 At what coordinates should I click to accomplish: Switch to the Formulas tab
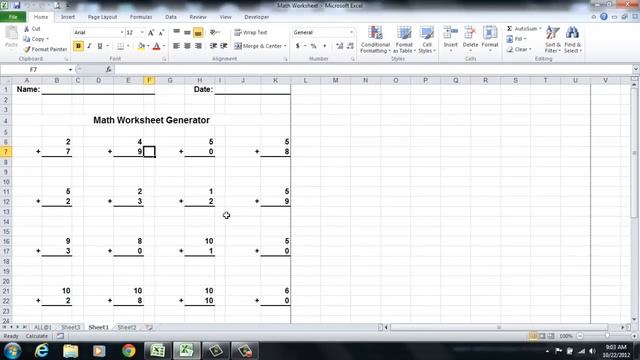coord(141,17)
